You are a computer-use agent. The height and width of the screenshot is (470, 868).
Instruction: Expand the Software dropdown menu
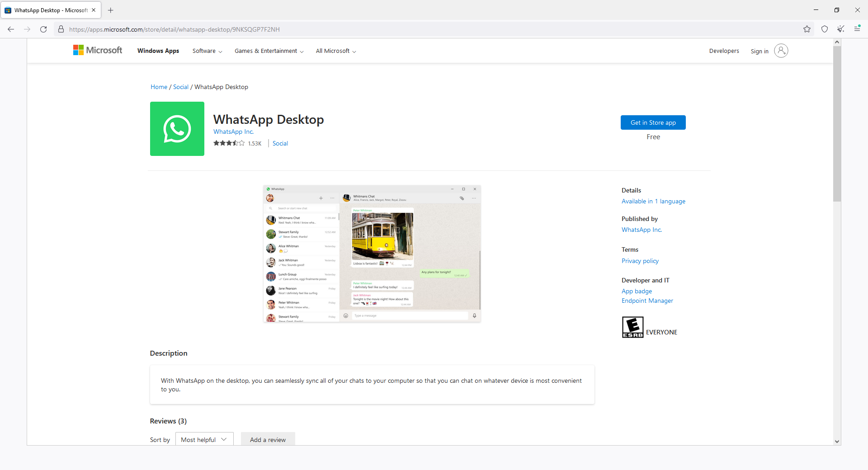[x=207, y=51]
